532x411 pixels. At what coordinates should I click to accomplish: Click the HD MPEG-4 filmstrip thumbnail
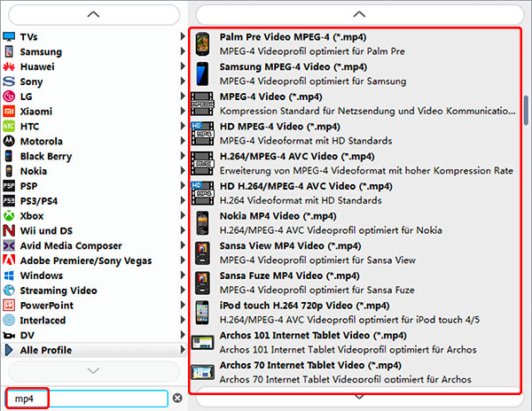pos(202,134)
